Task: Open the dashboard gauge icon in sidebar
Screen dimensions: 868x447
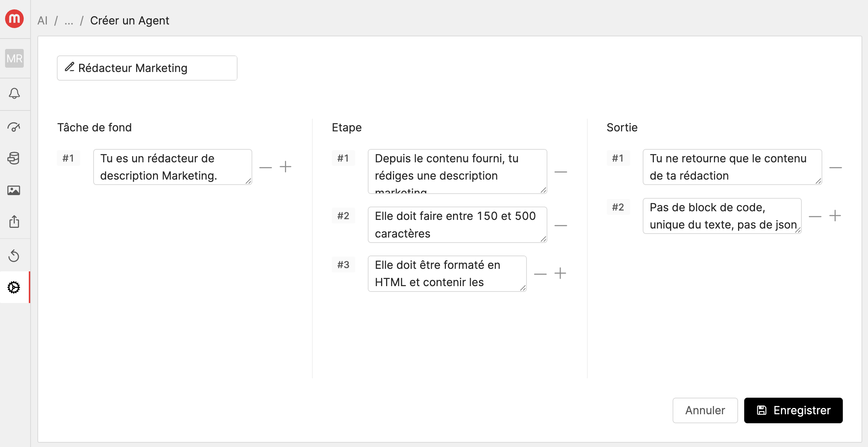Action: coord(14,127)
